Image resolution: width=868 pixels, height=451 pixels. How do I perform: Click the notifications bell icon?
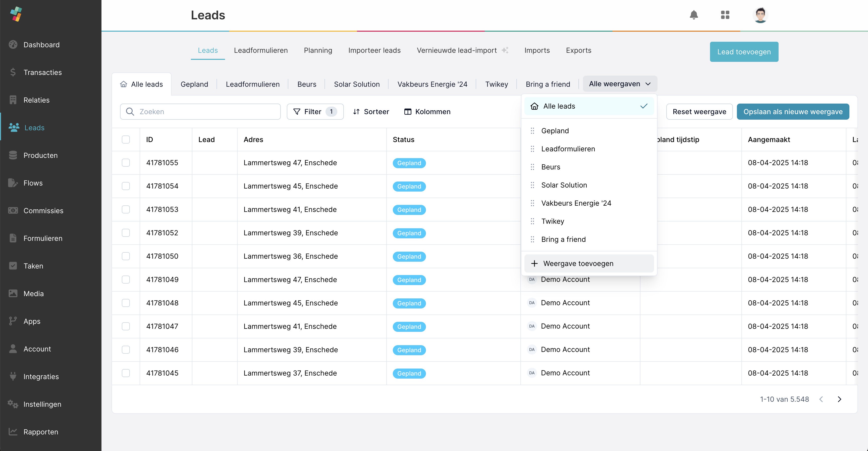(x=693, y=15)
